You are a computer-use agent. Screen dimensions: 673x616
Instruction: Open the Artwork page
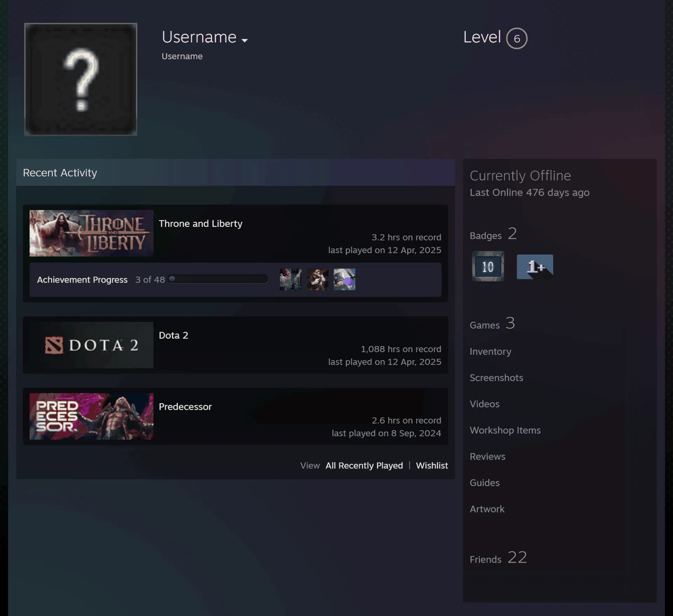[x=487, y=509]
